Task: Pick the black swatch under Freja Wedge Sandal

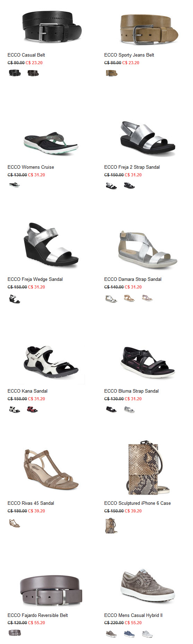Action: (x=15, y=299)
